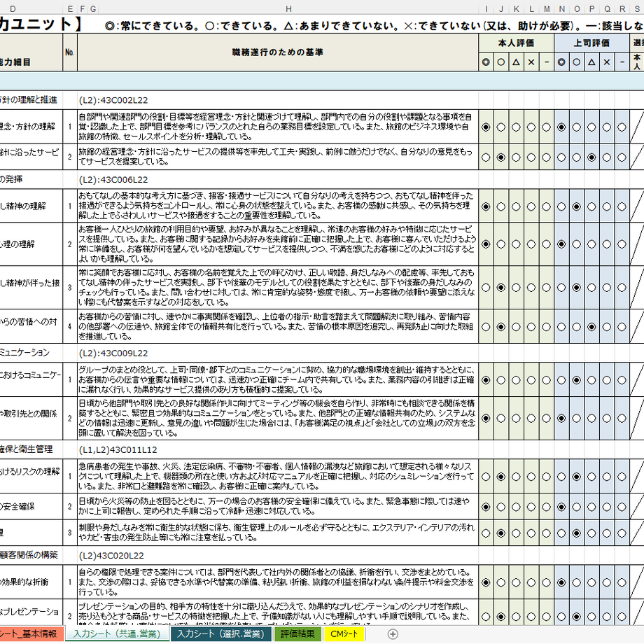
Task: Set supervisor rating ○ for 理念・方針の理解 row
Action: (x=577, y=127)
